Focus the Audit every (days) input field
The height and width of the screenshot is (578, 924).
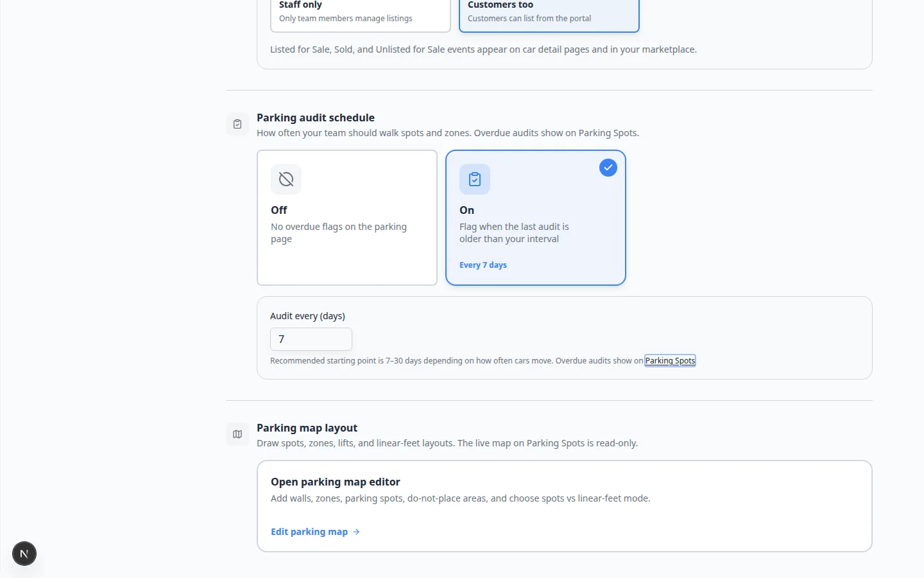coord(311,339)
